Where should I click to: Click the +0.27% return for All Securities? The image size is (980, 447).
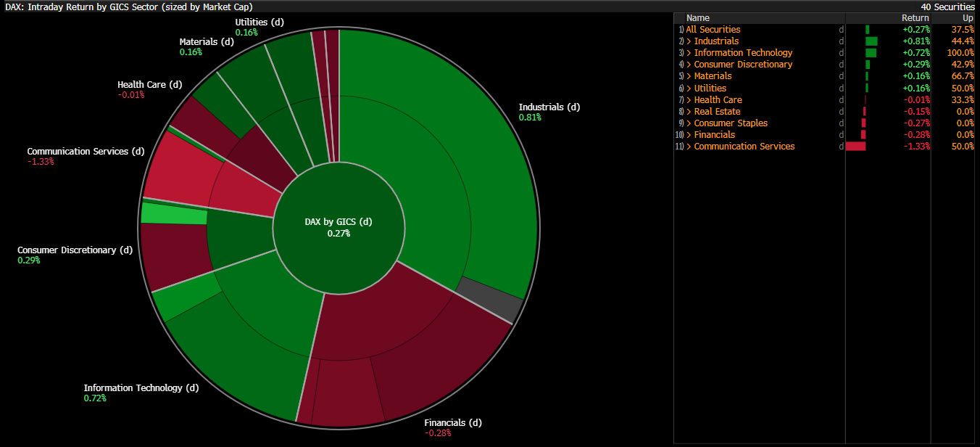click(x=915, y=30)
